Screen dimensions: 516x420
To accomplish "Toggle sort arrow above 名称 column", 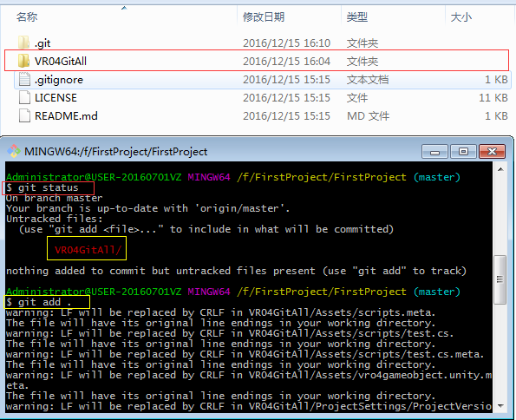I will click(124, 8).
